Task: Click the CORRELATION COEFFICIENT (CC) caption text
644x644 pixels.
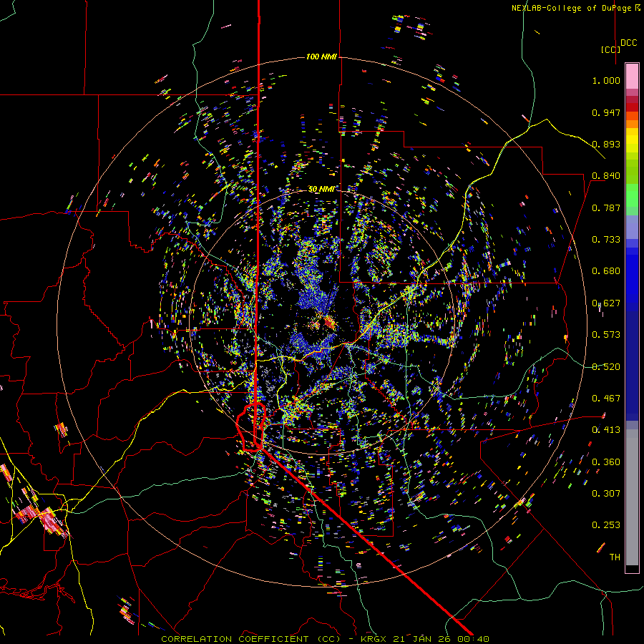Action: coord(250,639)
